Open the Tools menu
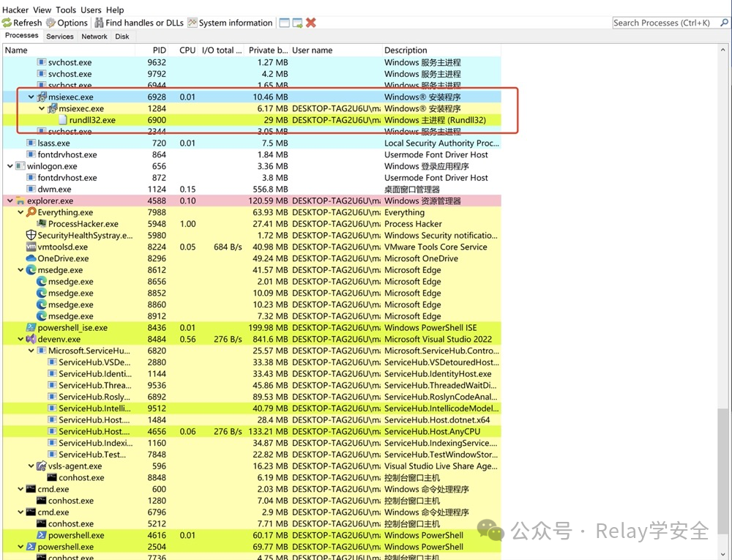The height and width of the screenshot is (560, 732). (x=66, y=10)
